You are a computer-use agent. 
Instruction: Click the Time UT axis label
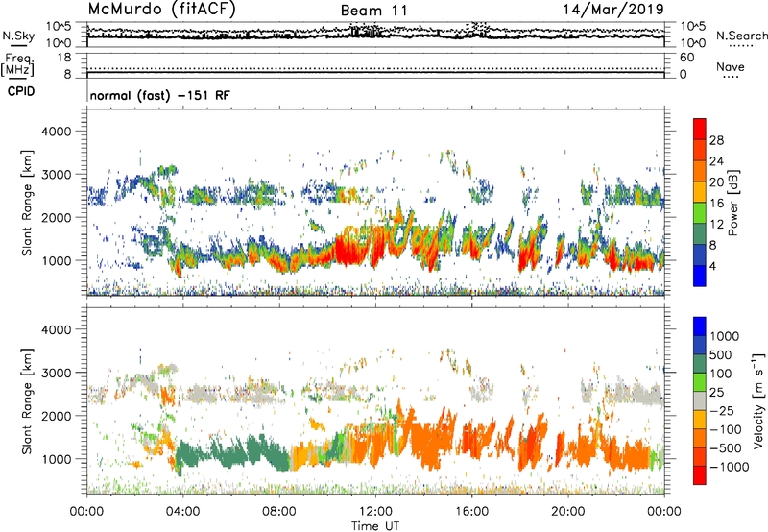[x=375, y=526]
